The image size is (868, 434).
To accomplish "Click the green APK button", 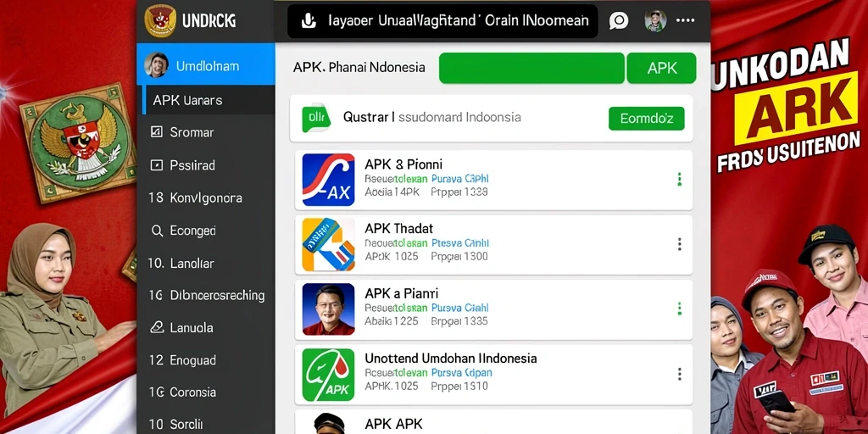I will tap(661, 68).
